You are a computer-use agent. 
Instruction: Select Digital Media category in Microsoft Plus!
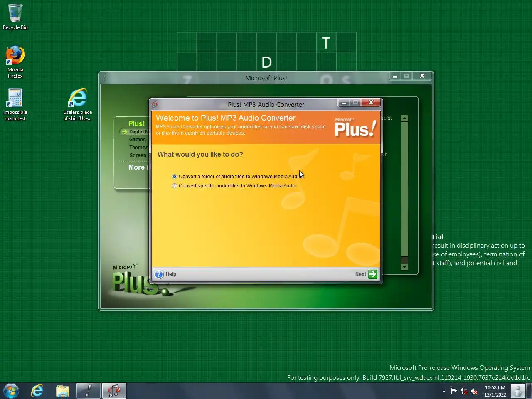point(138,132)
